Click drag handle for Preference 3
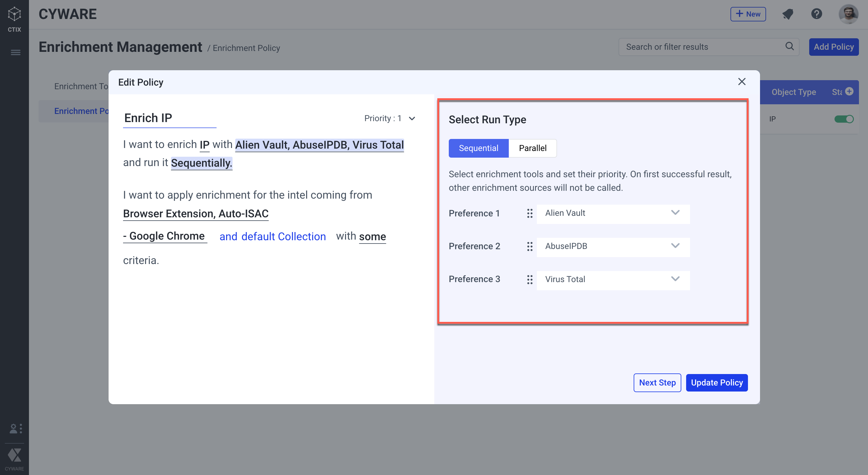 click(x=530, y=279)
